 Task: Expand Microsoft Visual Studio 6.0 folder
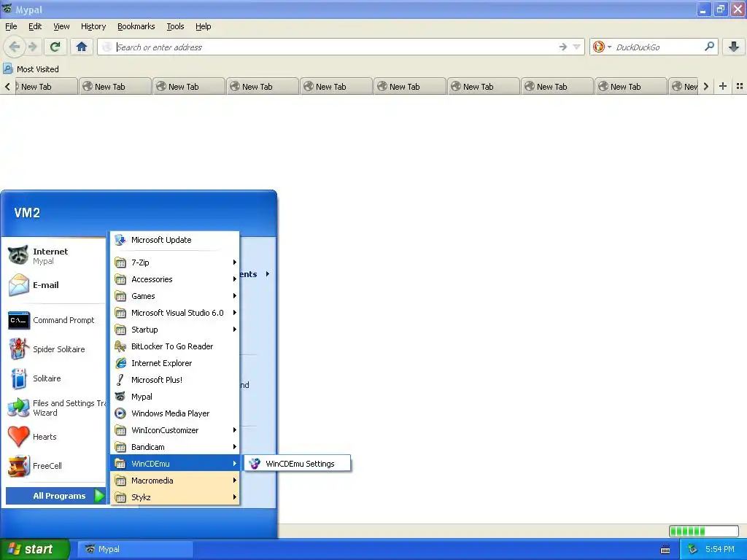tap(175, 312)
